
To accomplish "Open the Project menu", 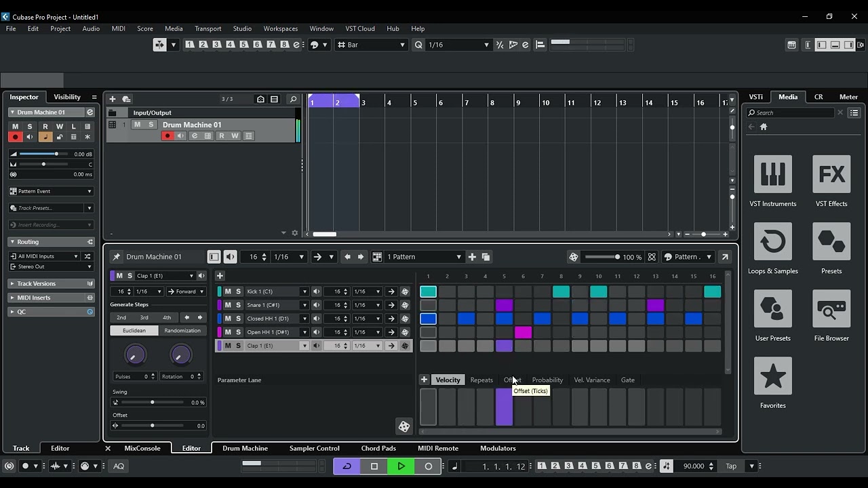I will (60, 28).
